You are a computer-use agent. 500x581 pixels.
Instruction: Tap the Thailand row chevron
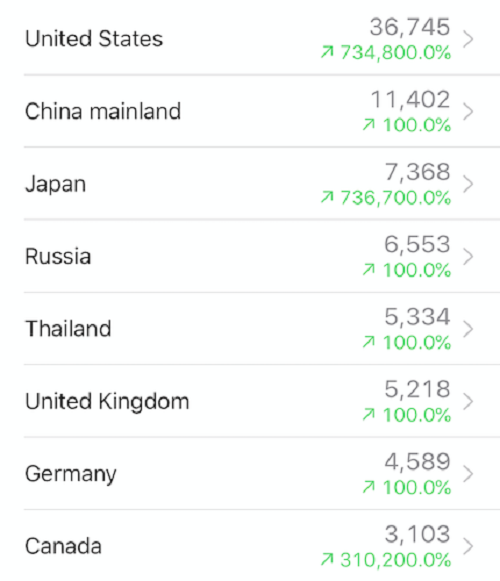click(468, 329)
